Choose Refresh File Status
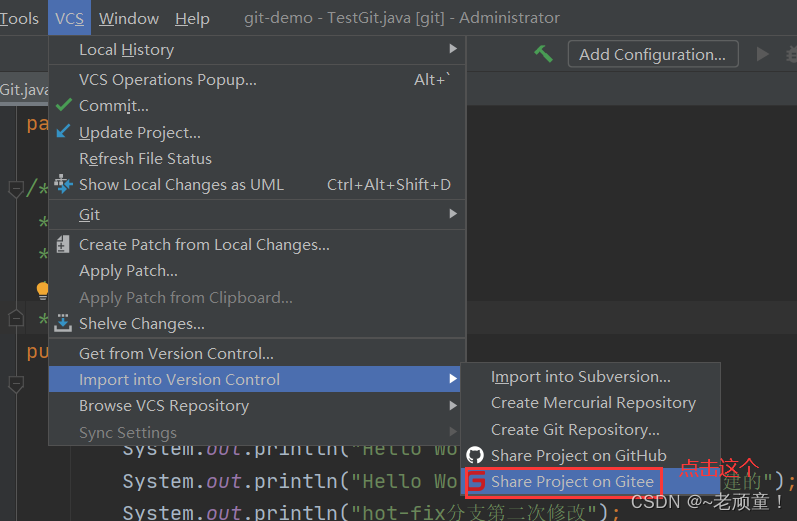797x521 pixels. pos(257,159)
